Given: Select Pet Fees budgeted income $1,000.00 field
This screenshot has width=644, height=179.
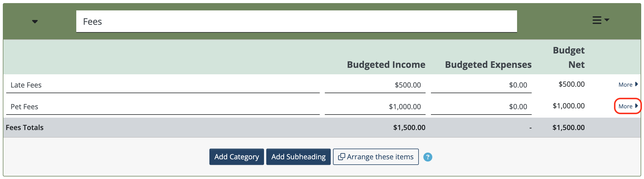Looking at the screenshot, I should click(375, 107).
